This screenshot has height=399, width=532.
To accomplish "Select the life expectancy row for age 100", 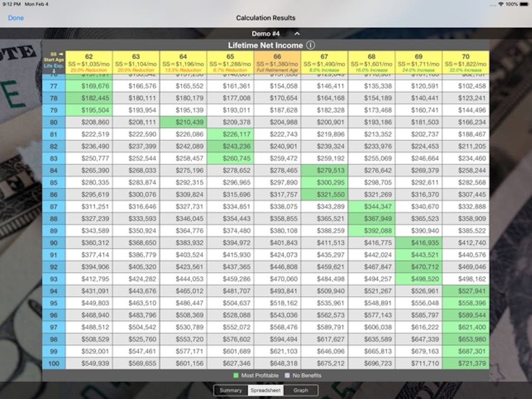I will pos(53,363).
